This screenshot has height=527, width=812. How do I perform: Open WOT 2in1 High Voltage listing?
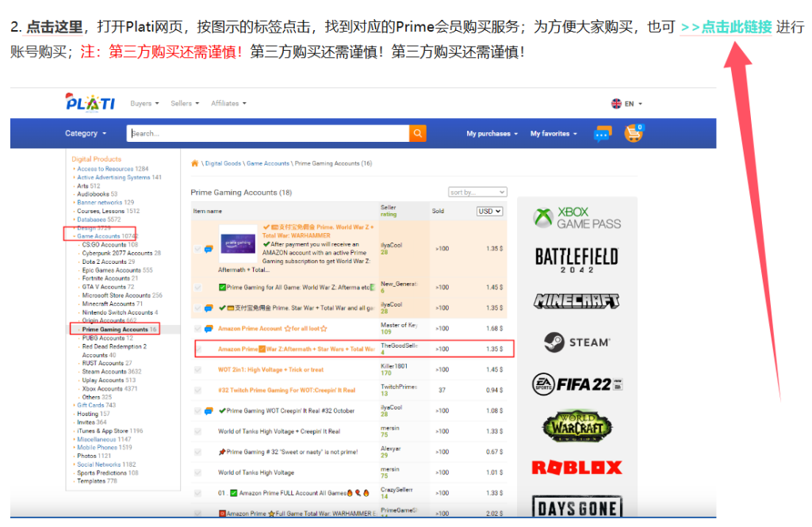coord(270,369)
